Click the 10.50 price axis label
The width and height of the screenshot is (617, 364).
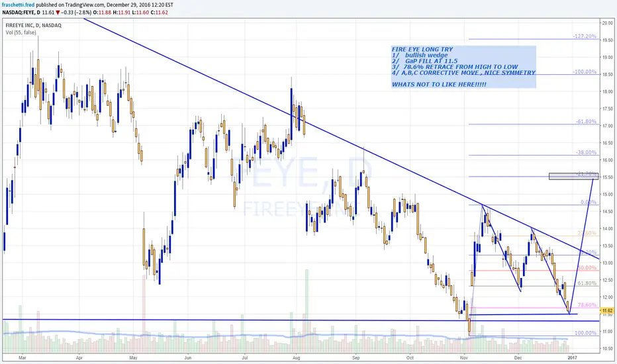[x=608, y=349]
